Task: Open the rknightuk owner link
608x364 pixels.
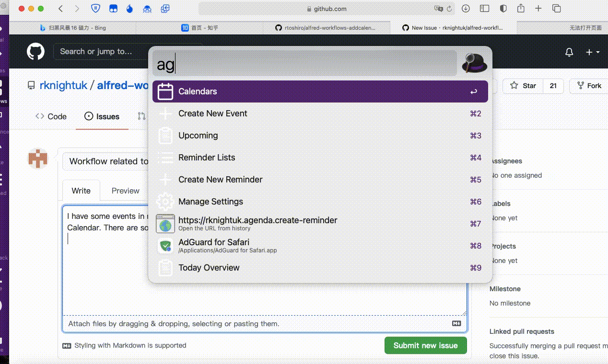Action: (x=63, y=86)
